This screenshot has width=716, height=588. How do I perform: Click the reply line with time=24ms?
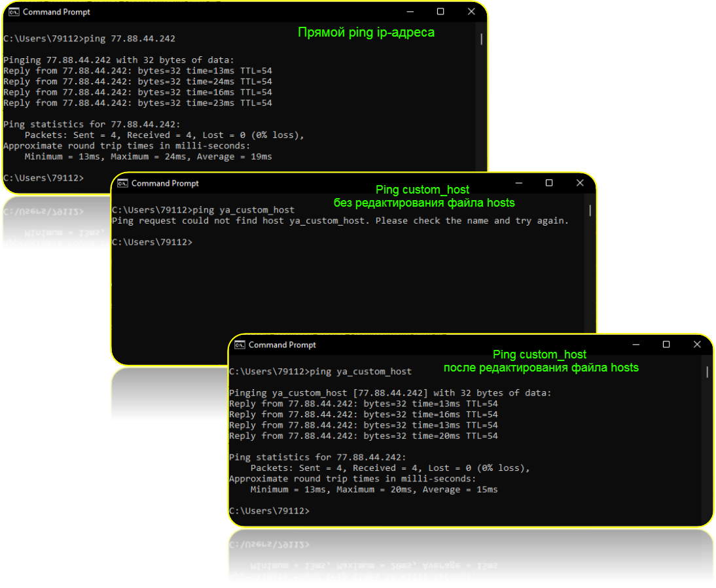137,82
